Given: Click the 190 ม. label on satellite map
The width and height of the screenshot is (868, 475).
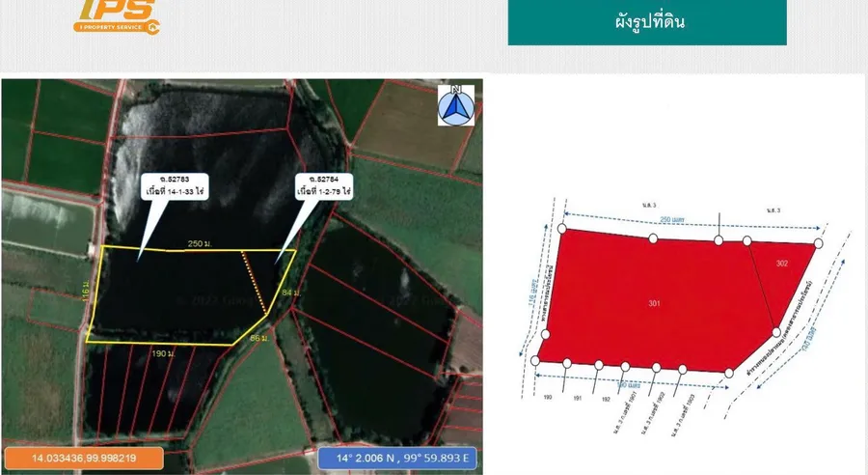Looking at the screenshot, I should pos(162,354).
